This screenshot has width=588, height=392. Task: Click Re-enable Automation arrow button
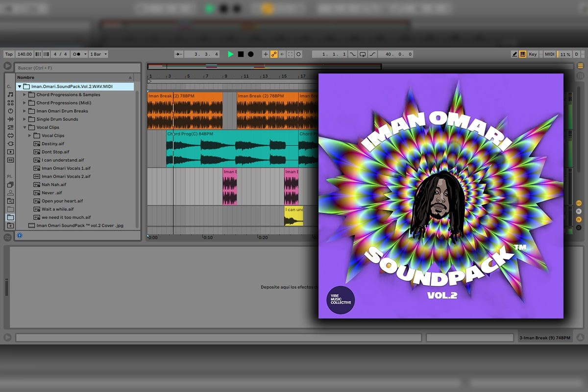(x=282, y=54)
